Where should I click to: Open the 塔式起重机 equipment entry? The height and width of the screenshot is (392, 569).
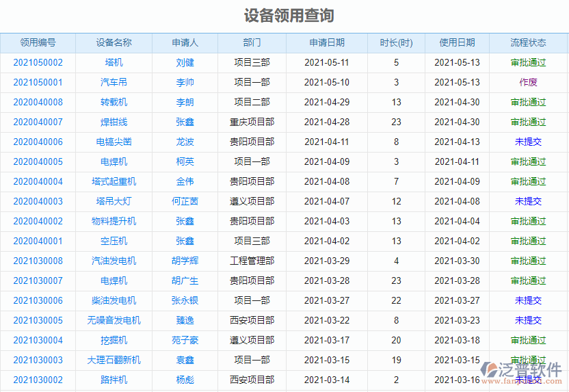coord(114,181)
